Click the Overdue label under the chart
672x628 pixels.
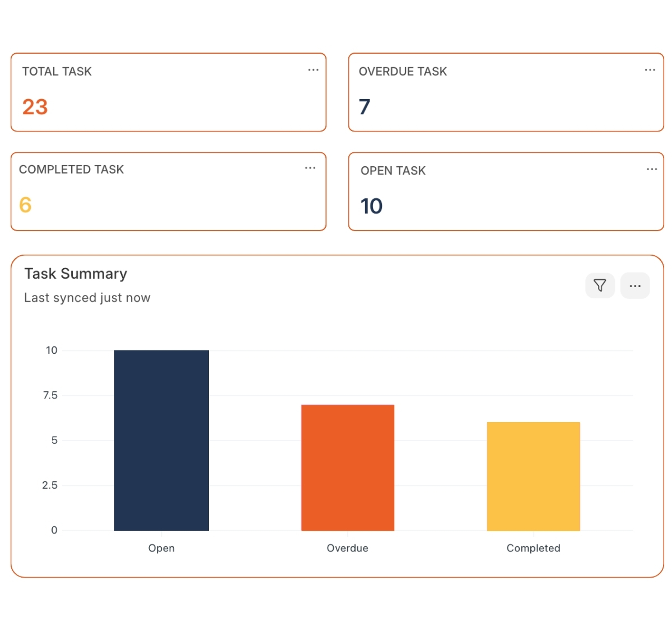(x=347, y=548)
